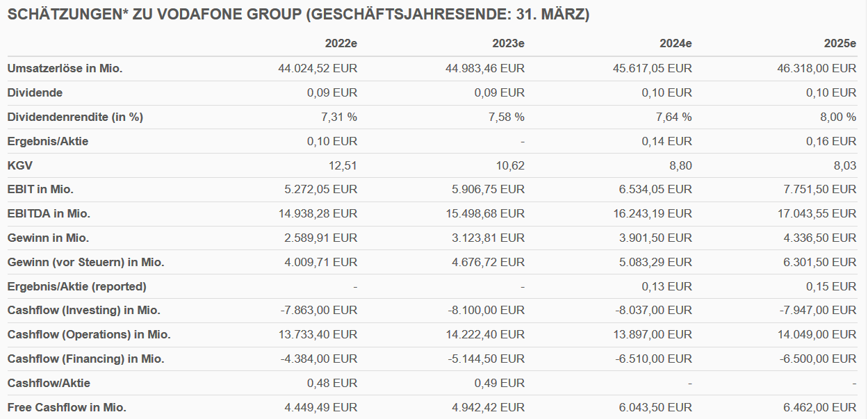
Task: Click the Schätzungen zu Vodafone Group heading
Action: pos(298,15)
